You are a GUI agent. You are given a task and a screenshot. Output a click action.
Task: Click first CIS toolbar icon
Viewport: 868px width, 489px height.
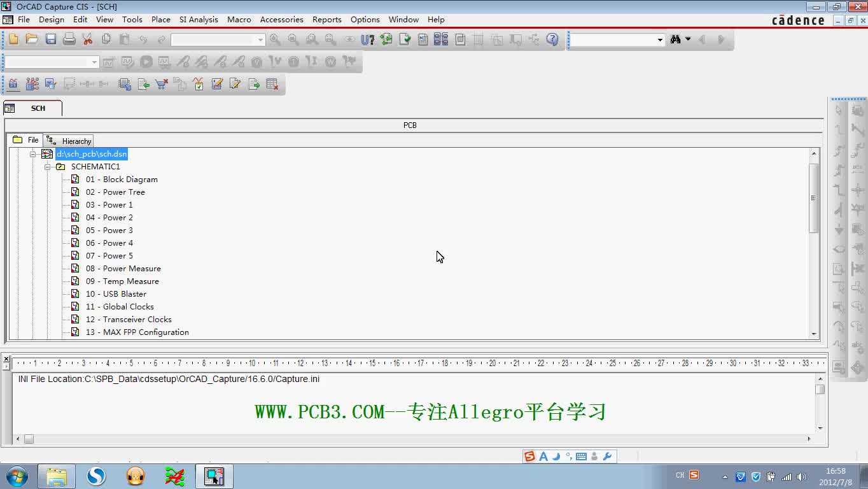(13, 84)
